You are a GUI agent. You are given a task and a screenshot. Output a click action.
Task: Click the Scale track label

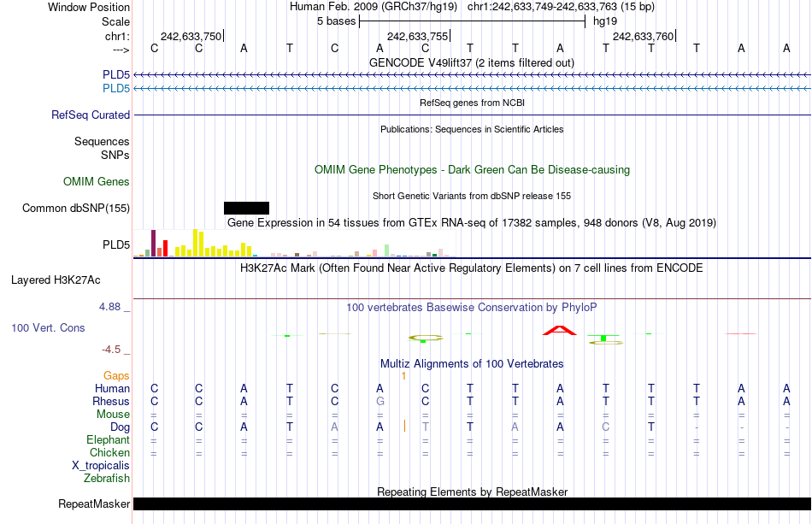115,21
